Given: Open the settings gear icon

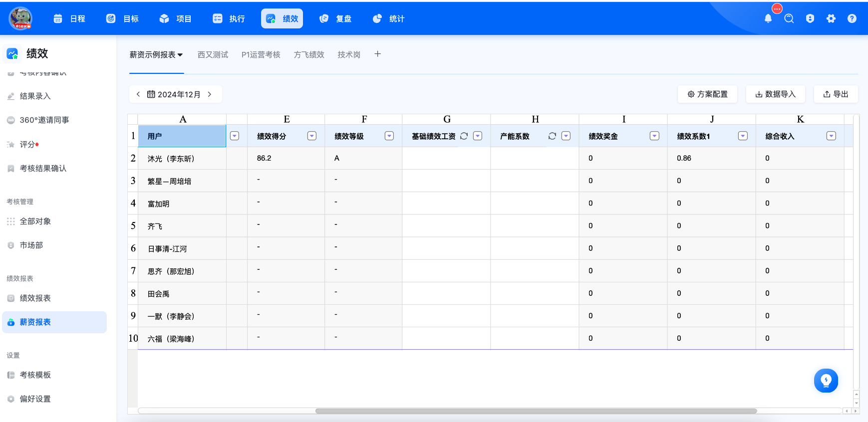Looking at the screenshot, I should point(831,18).
